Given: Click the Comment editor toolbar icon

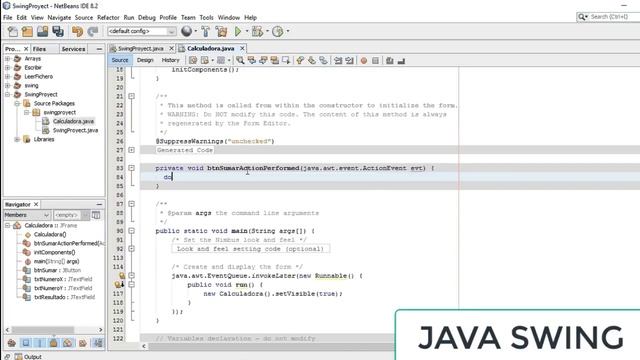Looking at the screenshot, I should point(390,60).
